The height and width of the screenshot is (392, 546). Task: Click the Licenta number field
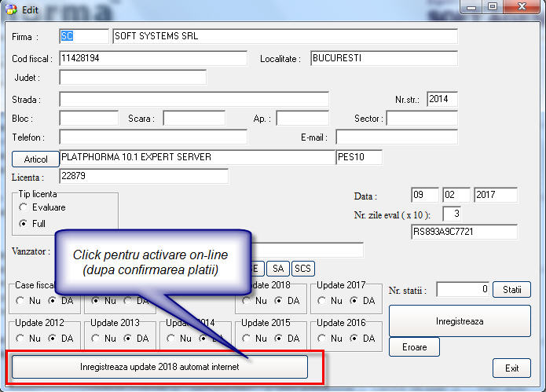[x=143, y=176]
